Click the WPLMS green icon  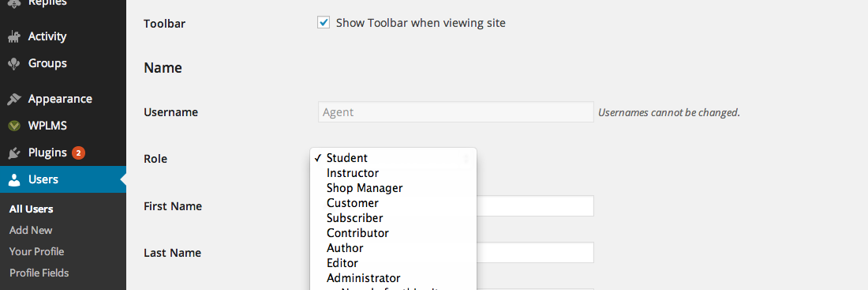[14, 126]
